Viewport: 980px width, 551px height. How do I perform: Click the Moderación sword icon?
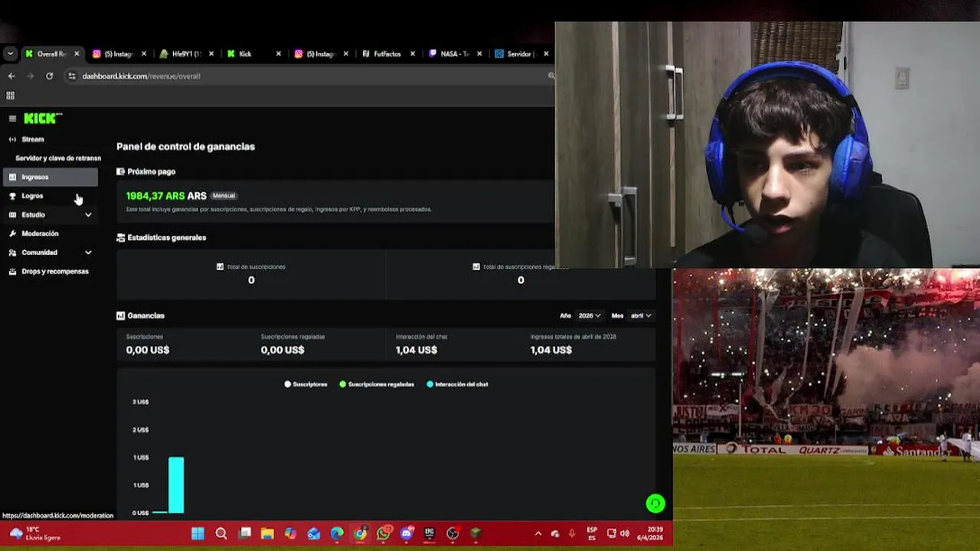12,233
